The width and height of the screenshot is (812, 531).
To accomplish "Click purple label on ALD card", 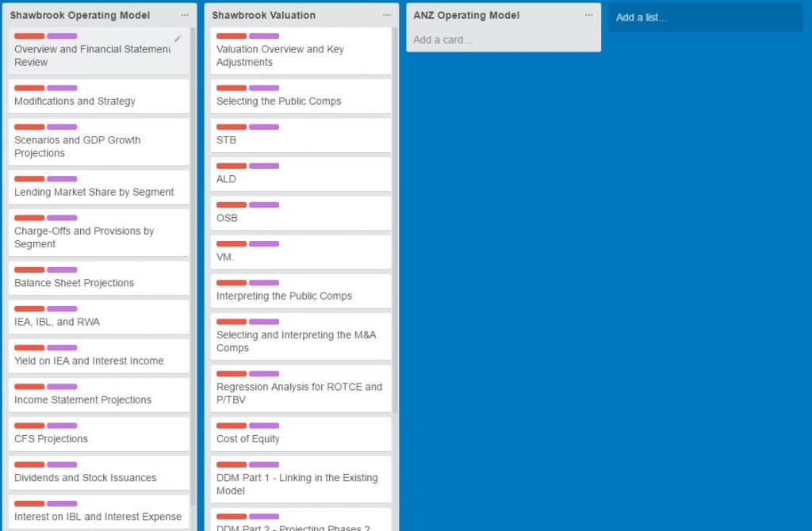I will click(264, 166).
